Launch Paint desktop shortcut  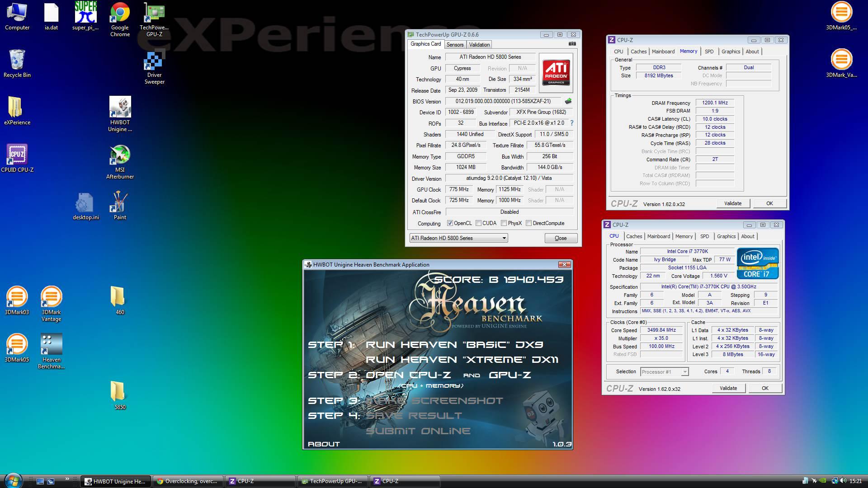pyautogui.click(x=120, y=206)
